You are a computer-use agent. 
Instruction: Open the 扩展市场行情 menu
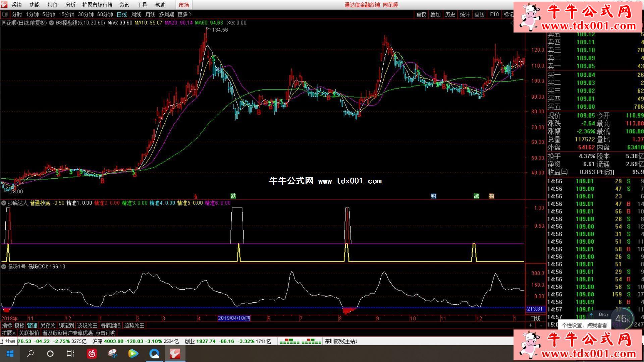(x=97, y=5)
